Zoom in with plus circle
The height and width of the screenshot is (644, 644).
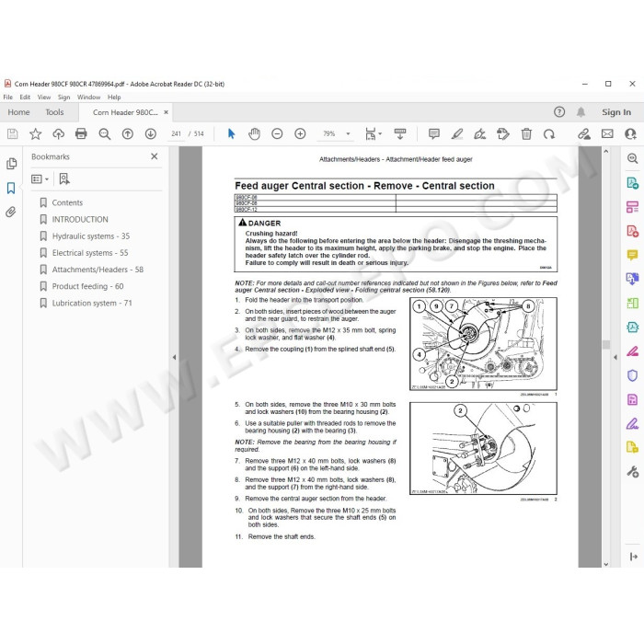point(300,133)
